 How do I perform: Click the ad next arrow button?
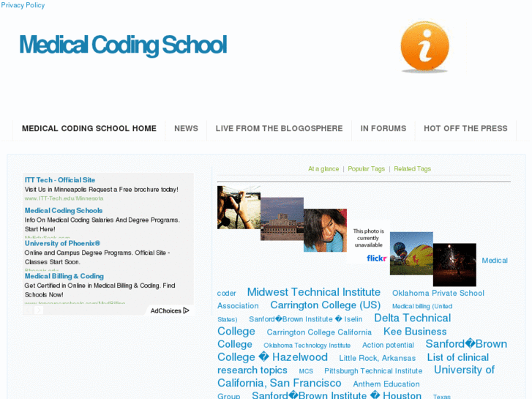(39, 310)
